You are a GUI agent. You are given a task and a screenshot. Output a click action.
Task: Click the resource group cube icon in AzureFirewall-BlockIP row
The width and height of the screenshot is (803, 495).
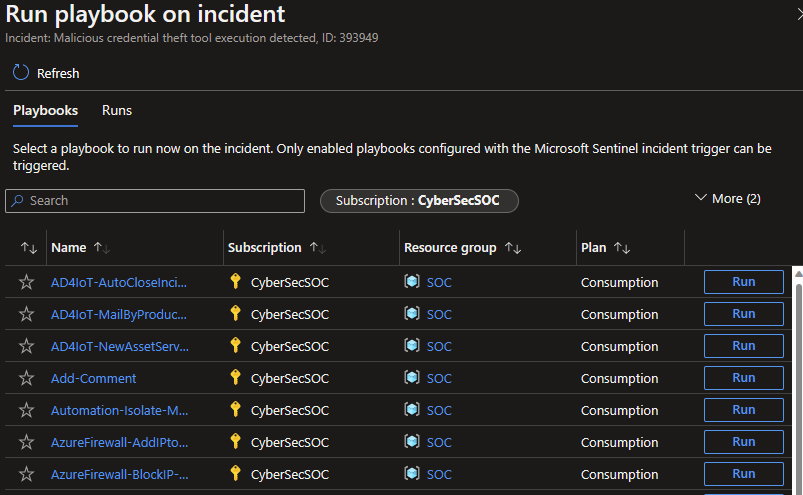(x=412, y=473)
